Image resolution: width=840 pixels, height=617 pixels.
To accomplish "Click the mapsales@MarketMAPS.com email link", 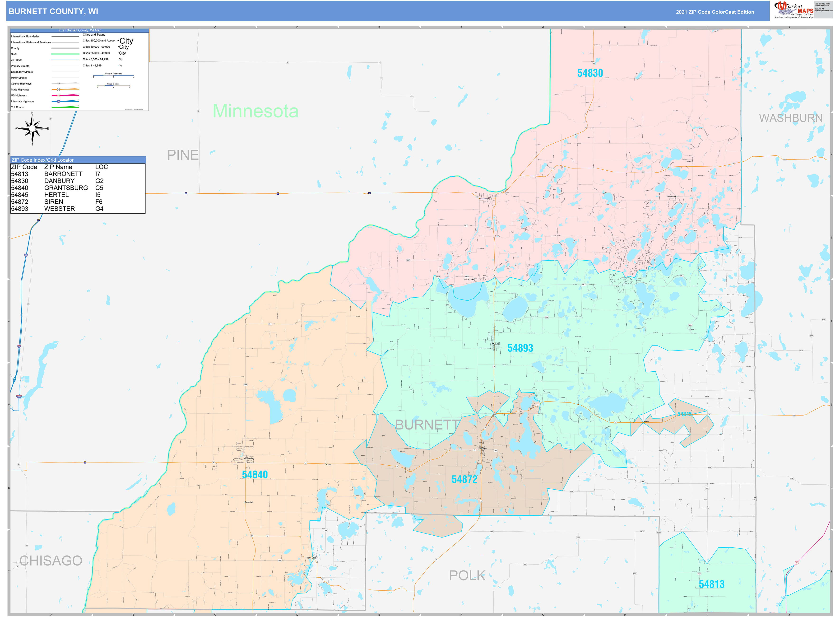I will 824,11.
